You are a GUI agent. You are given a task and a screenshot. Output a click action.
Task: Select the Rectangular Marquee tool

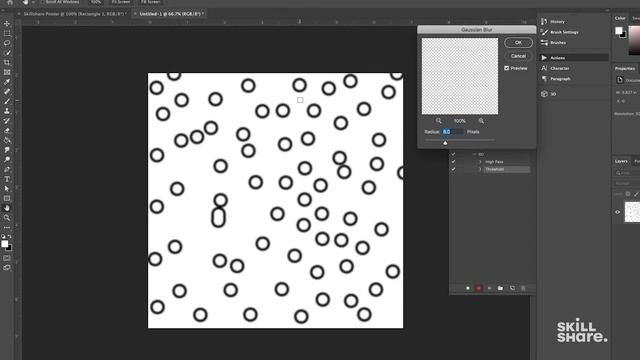(7, 33)
